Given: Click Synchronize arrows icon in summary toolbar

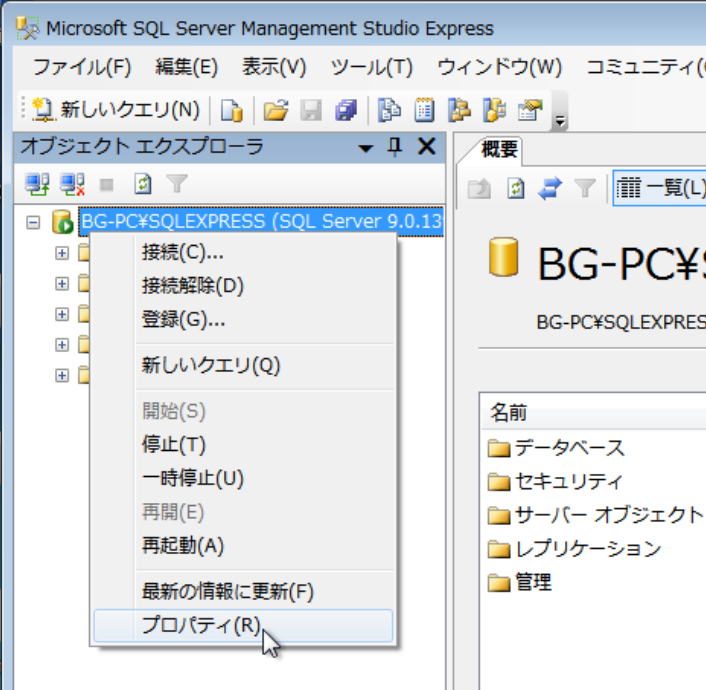Looking at the screenshot, I should 550,188.
